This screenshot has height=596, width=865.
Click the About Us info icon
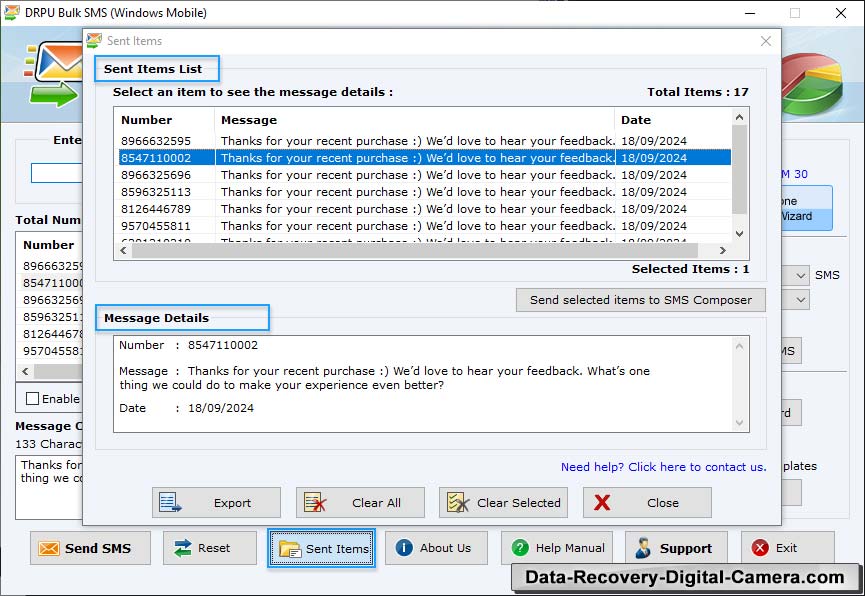404,547
